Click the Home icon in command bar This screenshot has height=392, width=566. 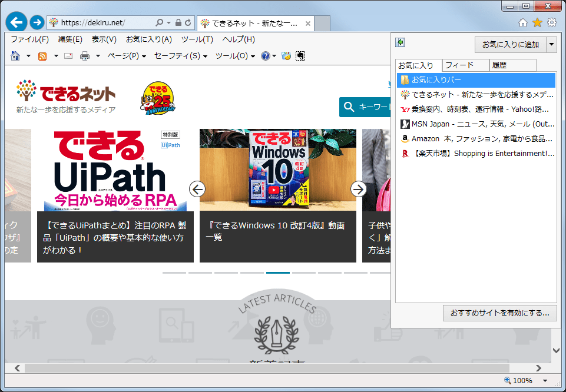pos(15,56)
